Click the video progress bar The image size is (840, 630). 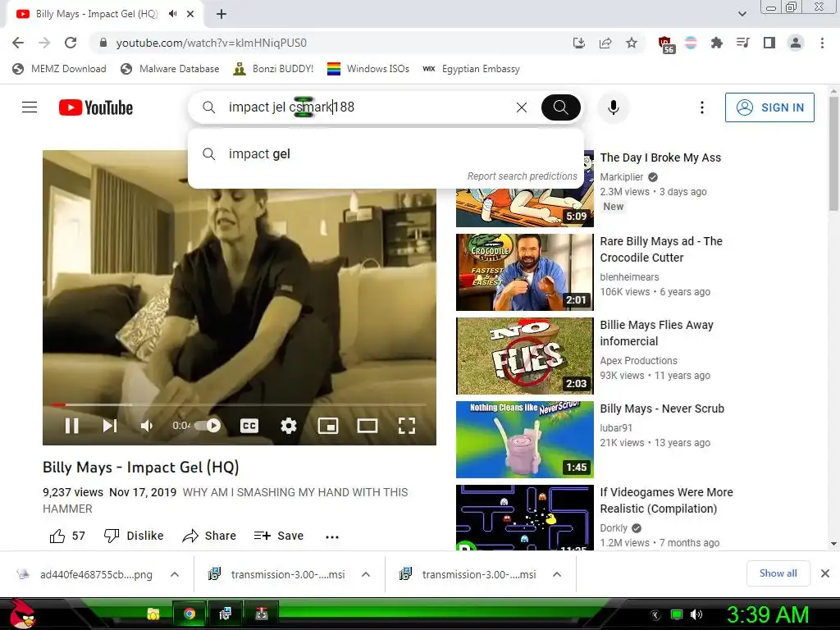coord(239,404)
